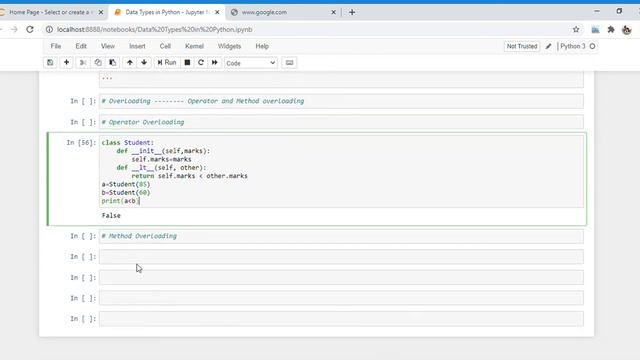This screenshot has width=640, height=360.
Task: Click the 'return self.marks < other.marks' line
Action: click(189, 176)
